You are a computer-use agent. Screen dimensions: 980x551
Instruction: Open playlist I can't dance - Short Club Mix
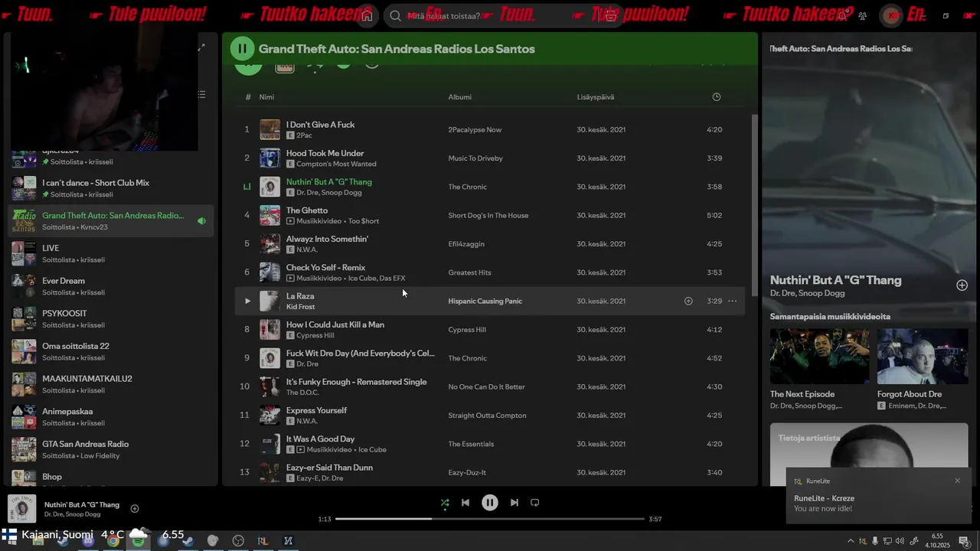(x=111, y=188)
